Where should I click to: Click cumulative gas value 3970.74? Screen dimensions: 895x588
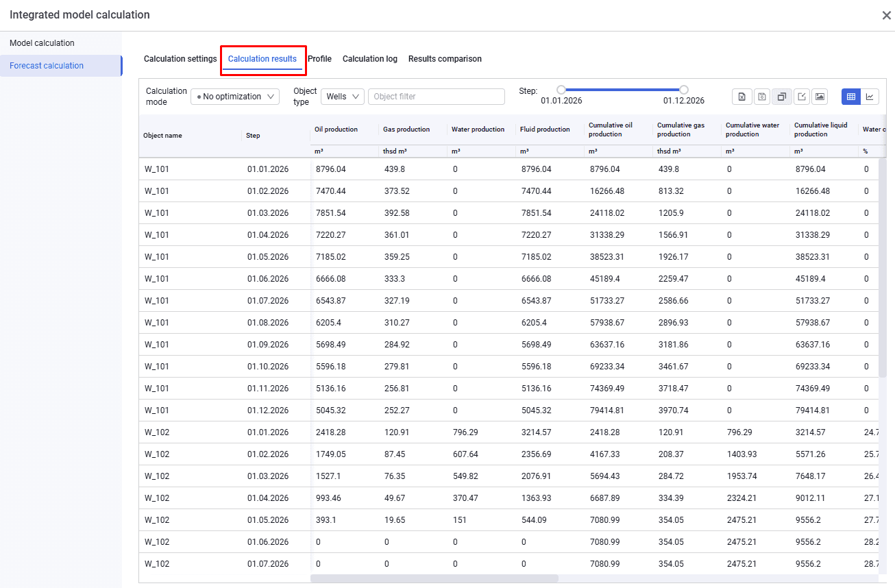tap(674, 411)
